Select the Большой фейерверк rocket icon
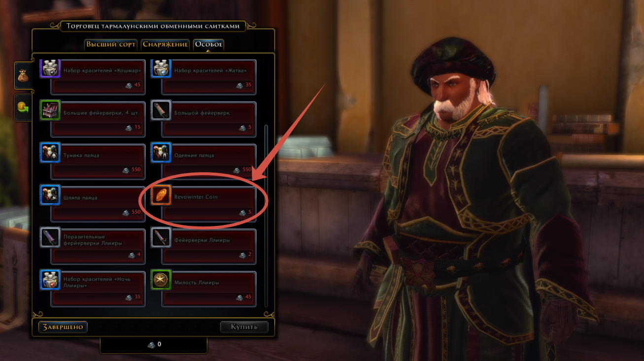 click(x=161, y=110)
